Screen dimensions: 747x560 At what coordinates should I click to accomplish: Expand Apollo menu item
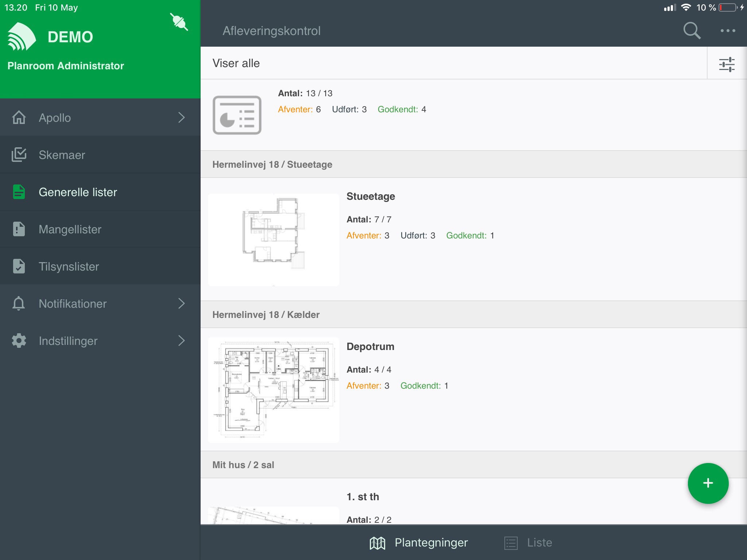point(182,118)
